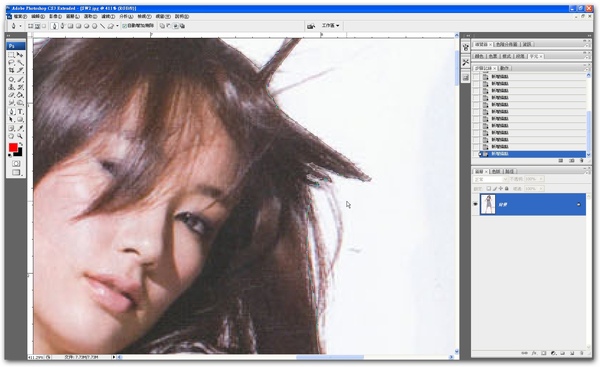Viewport: 600px width, 367px height.
Task: Select the Magic Wand tool
Action: click(20, 63)
